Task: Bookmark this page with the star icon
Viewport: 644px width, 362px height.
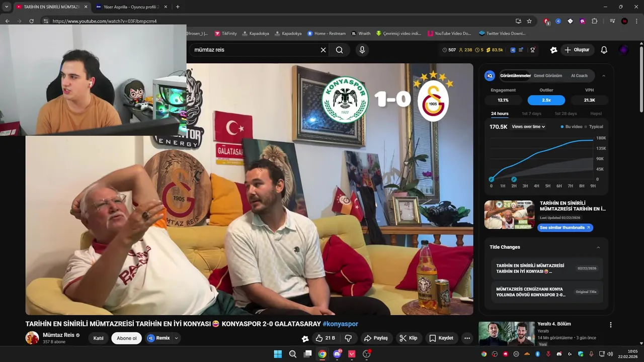Action: [x=529, y=21]
